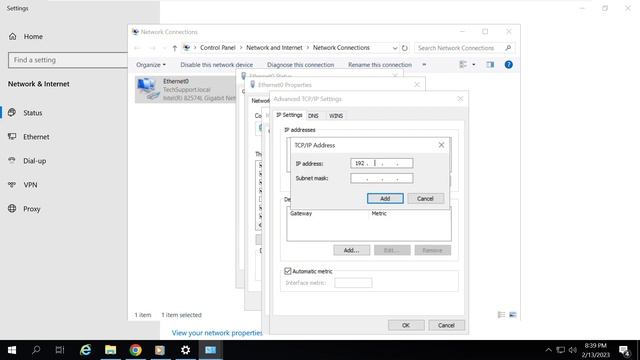Launch Google Chrome from taskbar
Screen dimensions: 640x360
pos(136,350)
